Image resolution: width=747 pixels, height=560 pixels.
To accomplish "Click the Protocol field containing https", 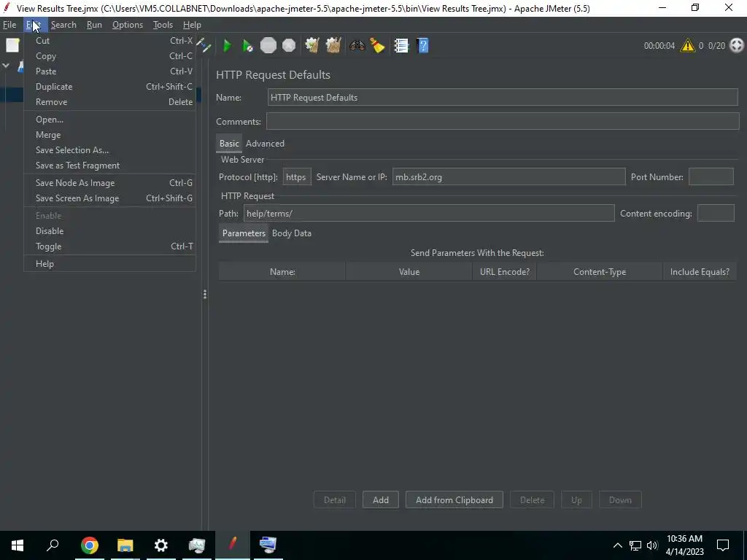I will coord(297,176).
